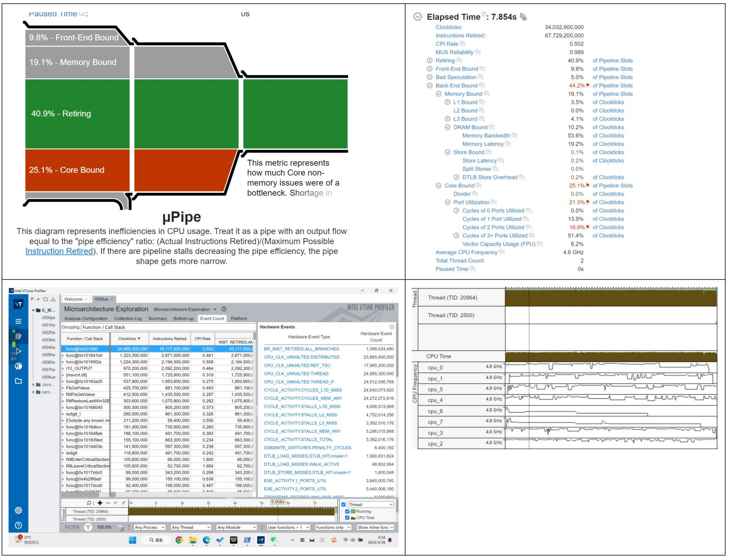Screen dimensions: 729x560
Task: Open the Grouping Function / Call Stack dropdown
Action: pyautogui.click(x=168, y=327)
